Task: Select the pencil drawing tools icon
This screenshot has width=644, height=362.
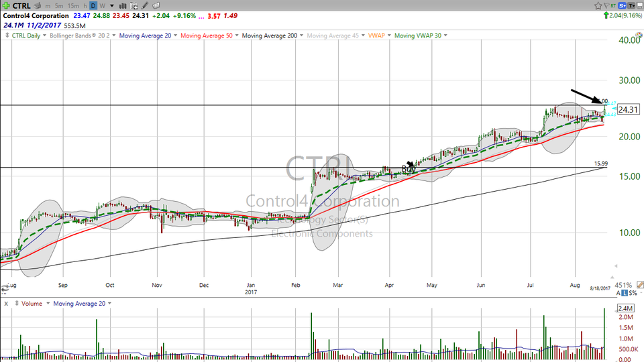Action: click(145, 6)
